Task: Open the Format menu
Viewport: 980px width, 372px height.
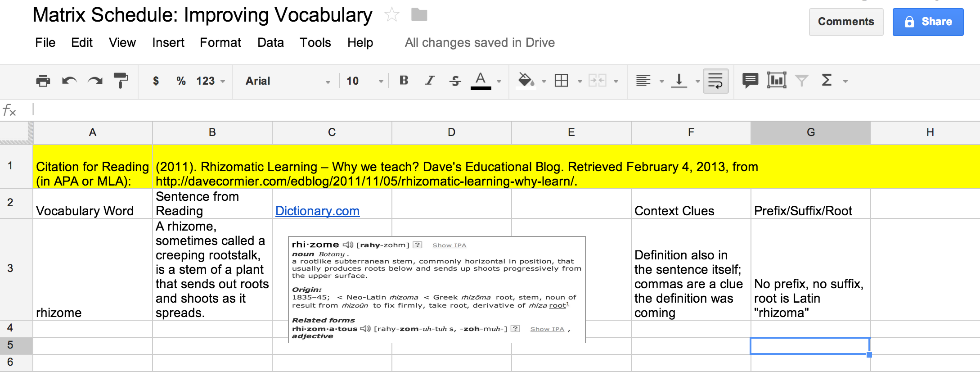Action: click(220, 42)
